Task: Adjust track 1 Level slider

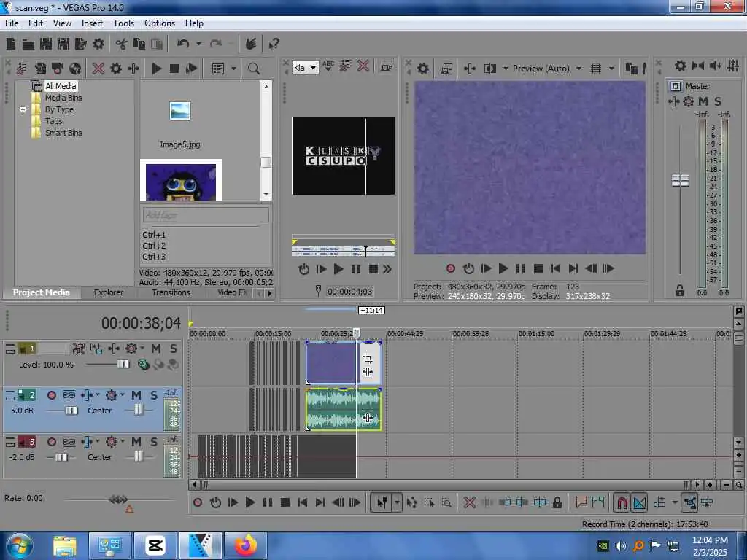Action: pyautogui.click(x=123, y=365)
